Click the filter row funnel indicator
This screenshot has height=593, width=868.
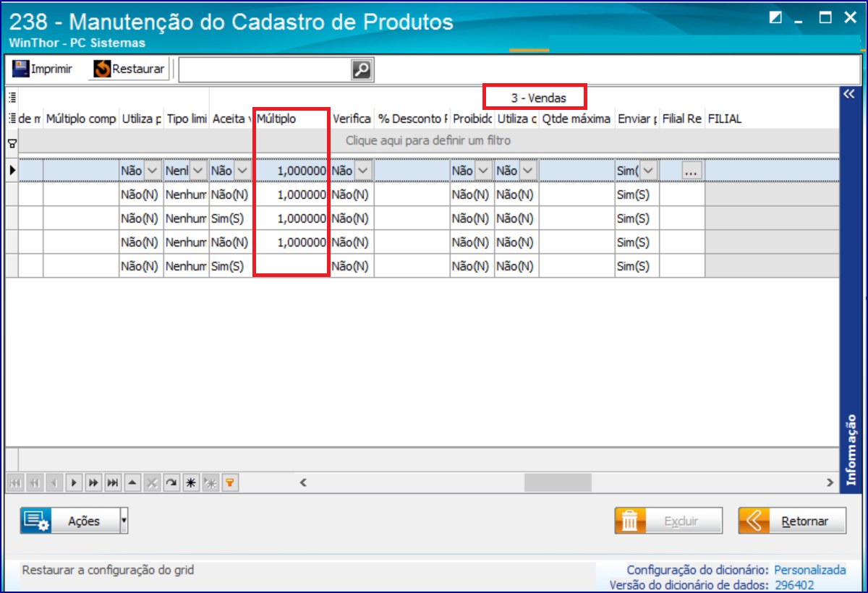(12, 144)
